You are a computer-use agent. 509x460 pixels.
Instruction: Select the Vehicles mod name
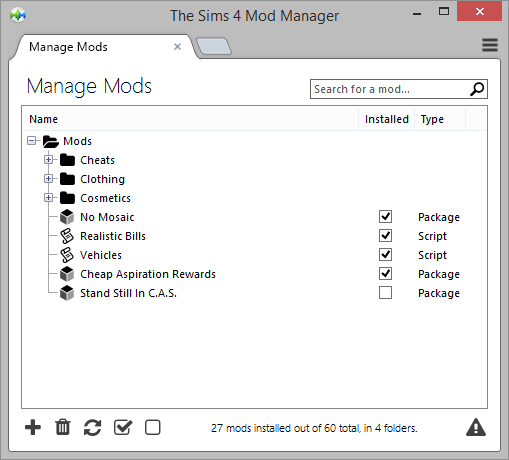101,255
